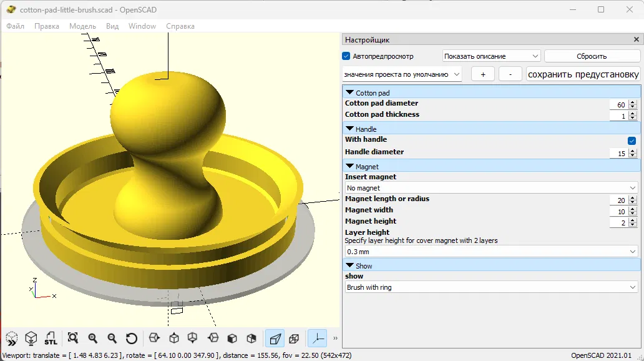
Task: Switch to the Back view
Action: (x=251, y=339)
